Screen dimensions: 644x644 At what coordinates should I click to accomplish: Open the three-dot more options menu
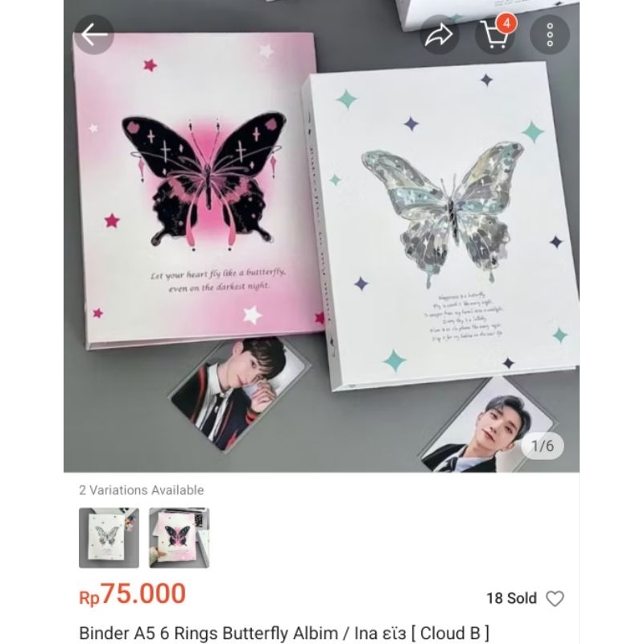tap(550, 35)
